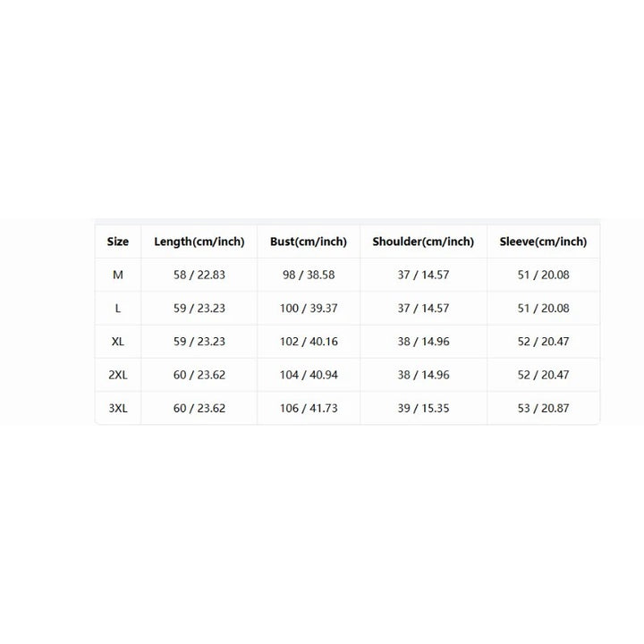
Task: Click the 100 / 39.37 bust cell
Action: (x=309, y=308)
